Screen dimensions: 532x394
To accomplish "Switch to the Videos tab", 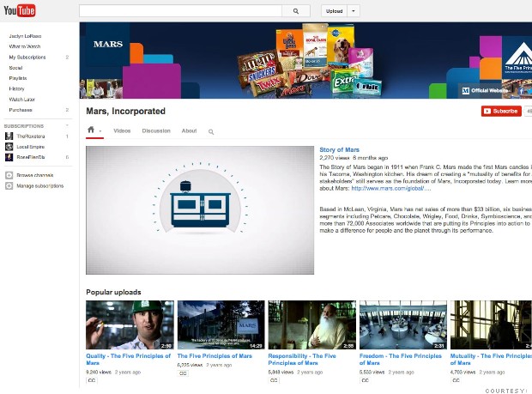I will tap(122, 131).
